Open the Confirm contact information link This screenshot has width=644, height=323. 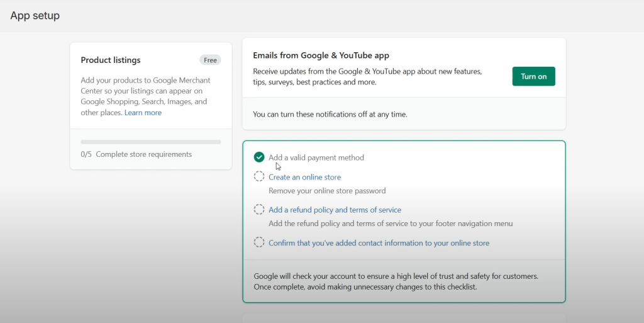[x=379, y=242]
